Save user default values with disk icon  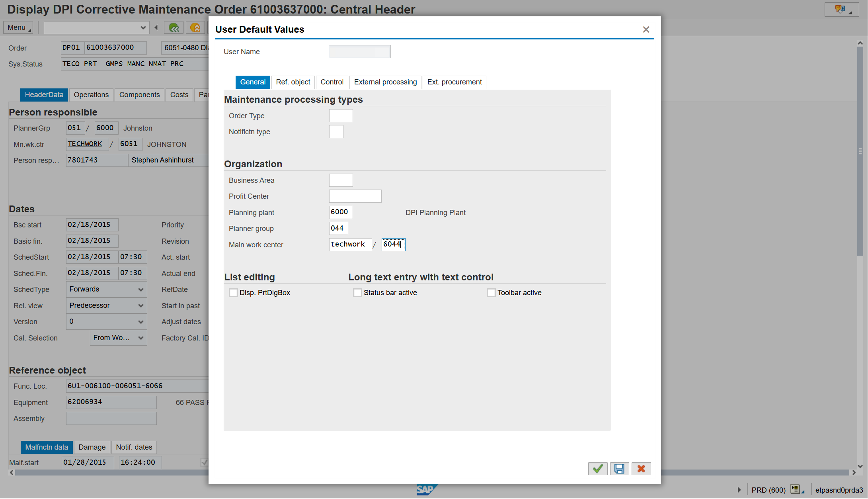pyautogui.click(x=619, y=469)
